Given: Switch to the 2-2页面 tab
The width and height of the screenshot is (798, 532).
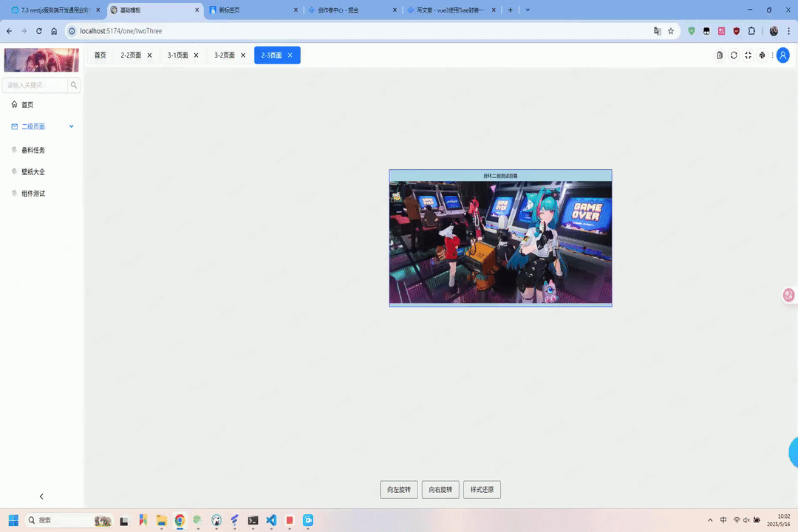Looking at the screenshot, I should click(131, 55).
